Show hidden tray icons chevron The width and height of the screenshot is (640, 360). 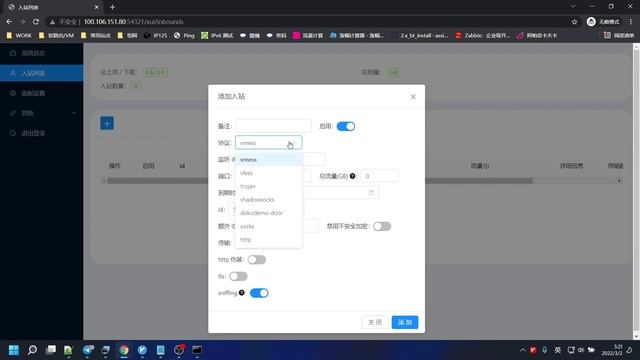[522, 350]
